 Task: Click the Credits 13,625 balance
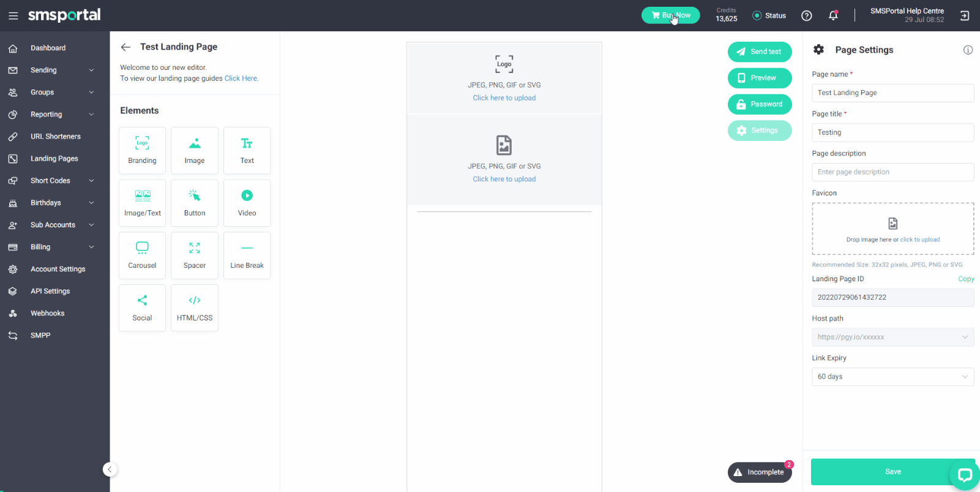727,15
